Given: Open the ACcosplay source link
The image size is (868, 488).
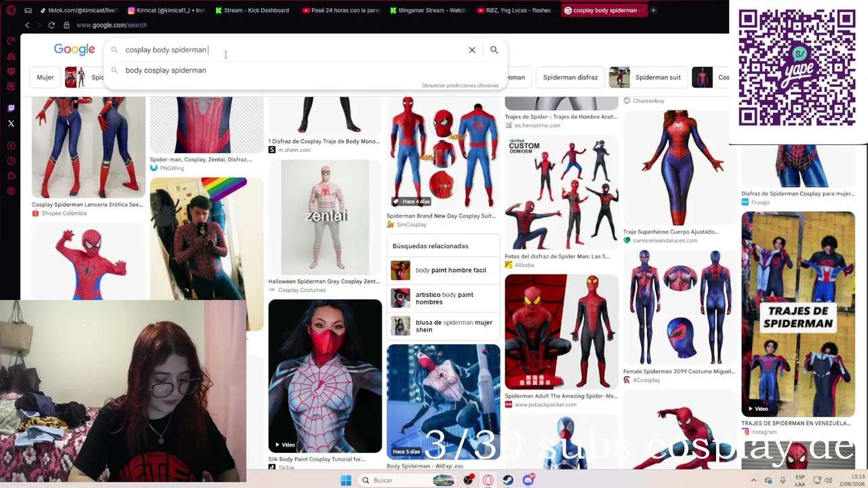Looking at the screenshot, I should [642, 380].
